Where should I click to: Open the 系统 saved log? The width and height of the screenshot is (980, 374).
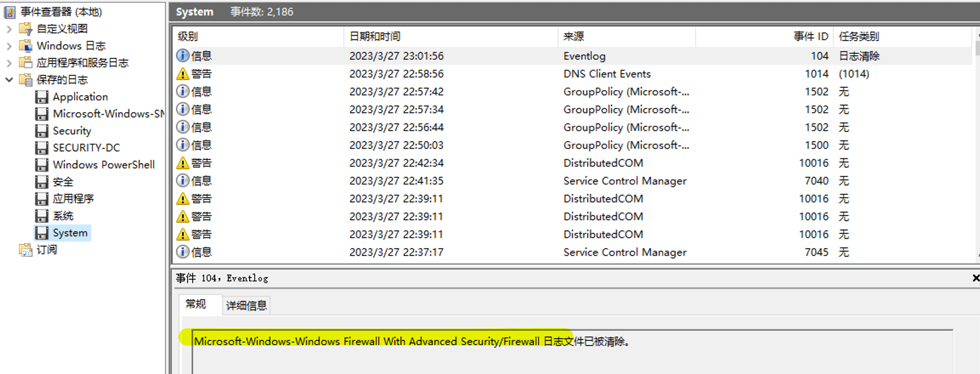tap(63, 216)
